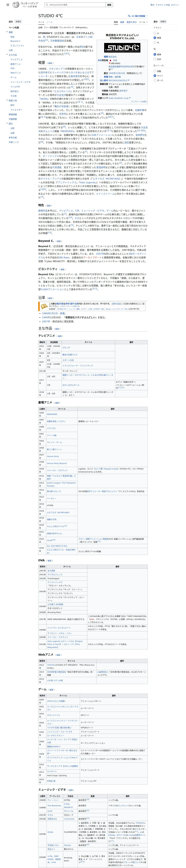Open Genius Party Beyond link
The width and height of the screenshot is (186, 868).
coord(57,463)
